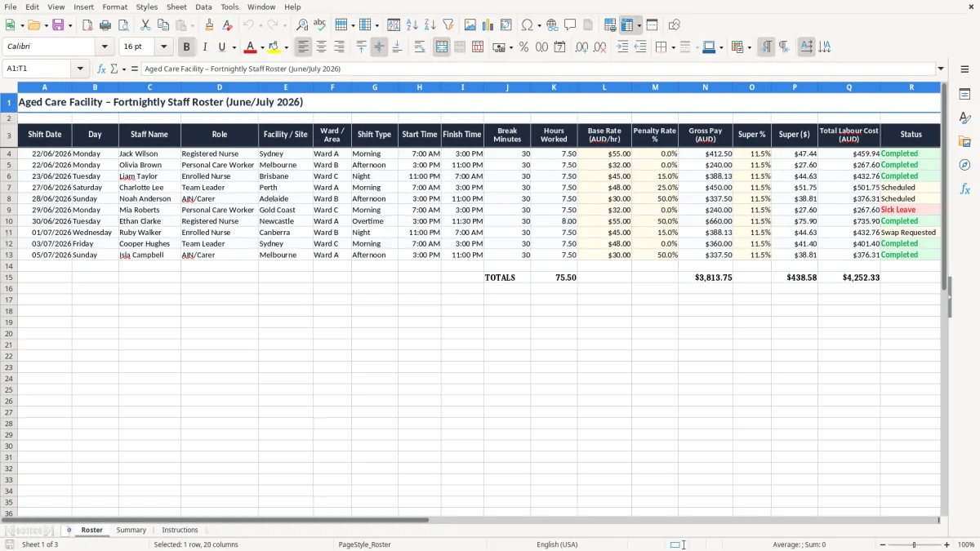Click the Draw Shapes icon
Image resolution: width=980 pixels, height=551 pixels.
pyautogui.click(x=674, y=24)
